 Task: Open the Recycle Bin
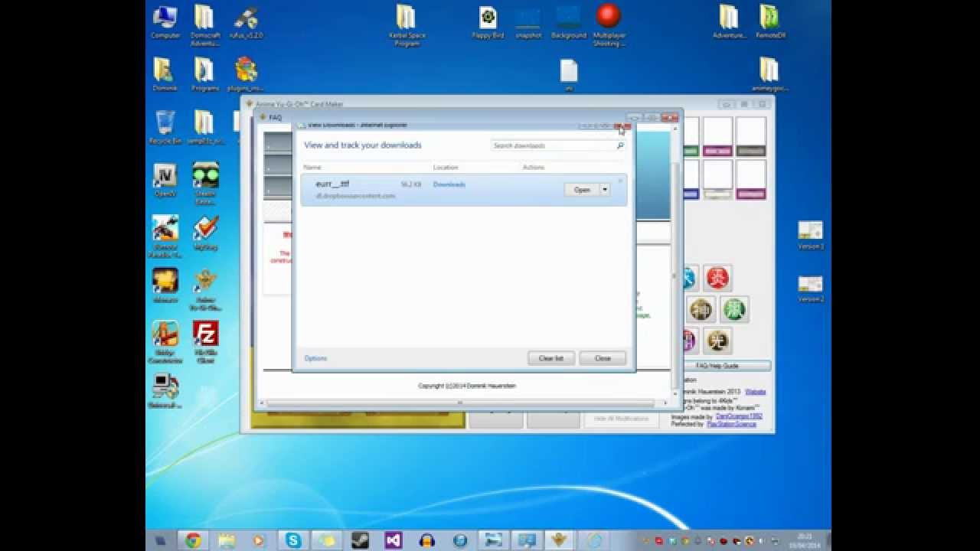(x=165, y=127)
